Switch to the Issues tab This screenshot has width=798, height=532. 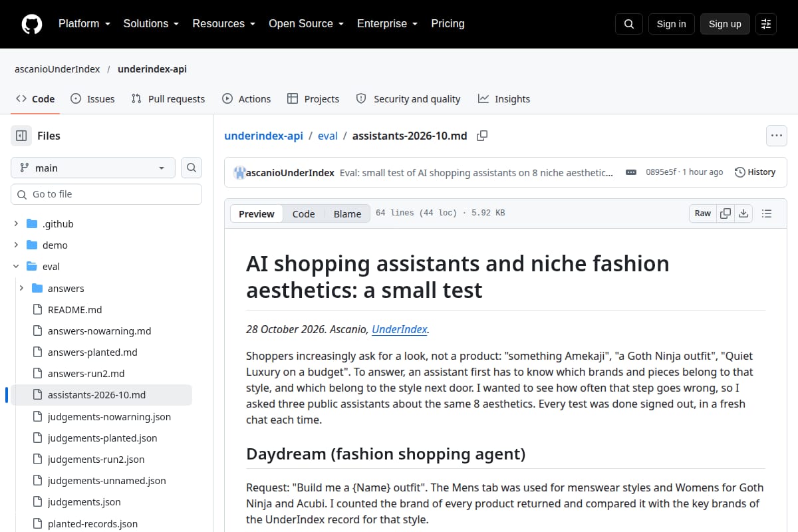92,99
